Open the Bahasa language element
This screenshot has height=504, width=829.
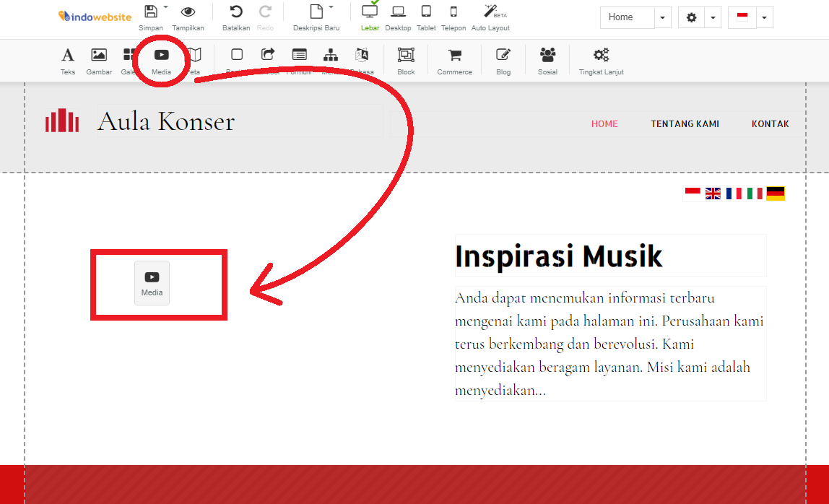tap(361, 61)
